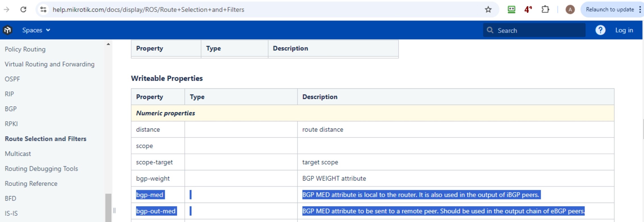644x222 pixels.
Task: Reload the current page
Action: [x=23, y=9]
